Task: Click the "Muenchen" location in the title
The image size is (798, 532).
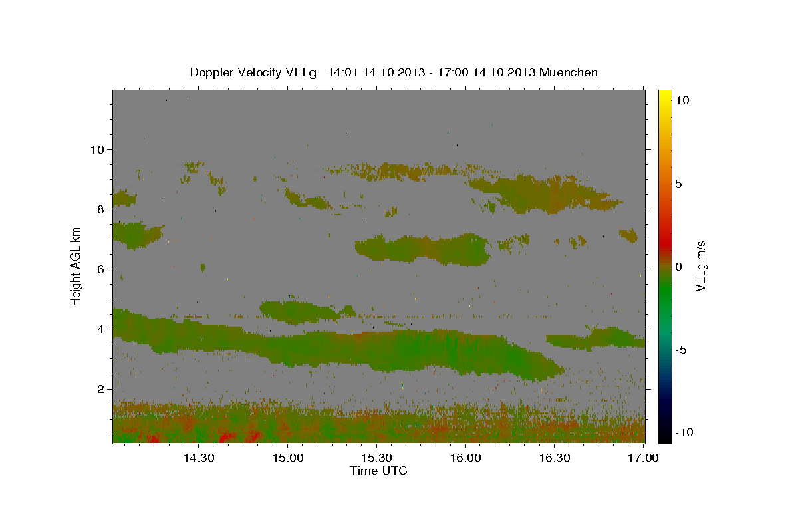Action: [569, 72]
